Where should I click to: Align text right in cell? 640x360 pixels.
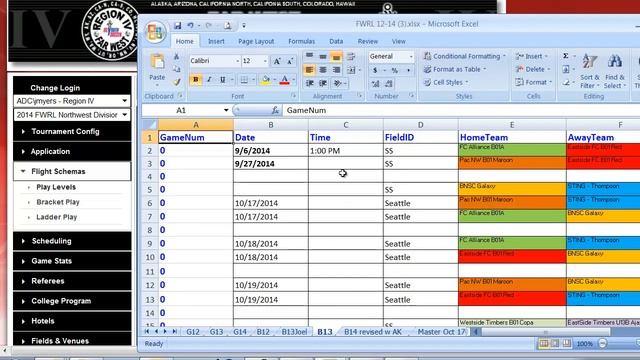pyautogui.click(x=336, y=70)
